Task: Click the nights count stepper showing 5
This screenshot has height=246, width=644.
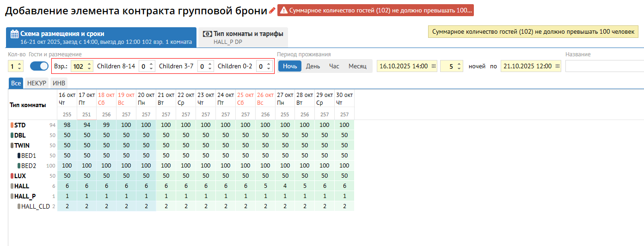Action: (x=452, y=66)
